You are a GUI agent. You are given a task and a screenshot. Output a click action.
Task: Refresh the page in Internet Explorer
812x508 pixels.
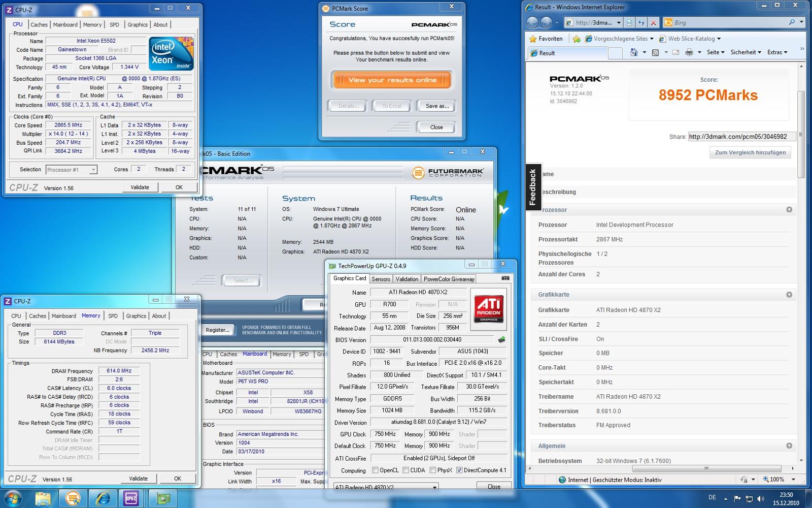point(641,22)
